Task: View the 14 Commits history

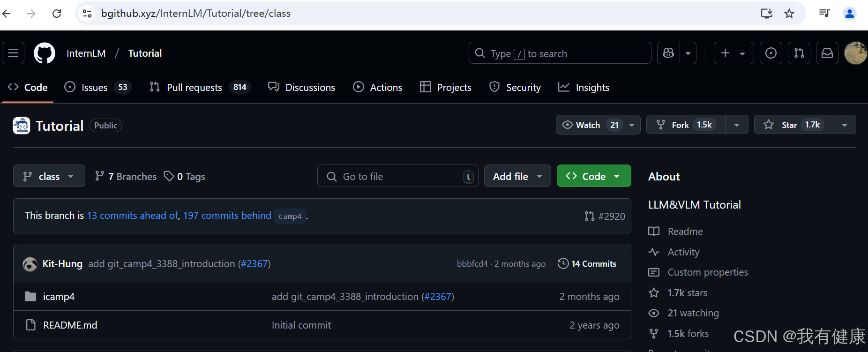Action: point(587,264)
